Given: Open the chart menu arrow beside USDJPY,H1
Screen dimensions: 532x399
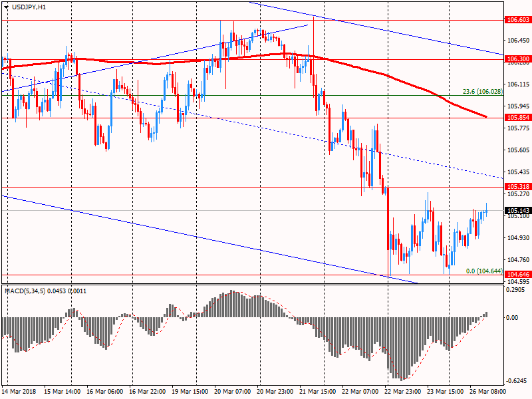Looking at the screenshot, I should pyautogui.click(x=6, y=7).
